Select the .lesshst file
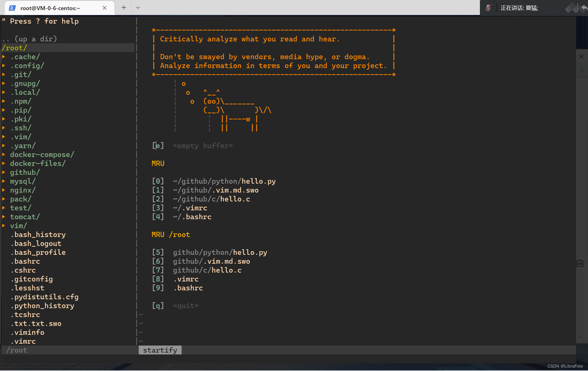 pos(27,288)
